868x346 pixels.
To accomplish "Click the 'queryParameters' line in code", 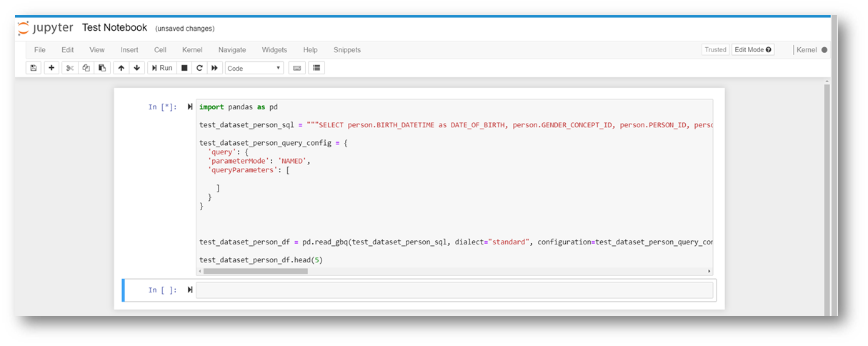I will 248,171.
